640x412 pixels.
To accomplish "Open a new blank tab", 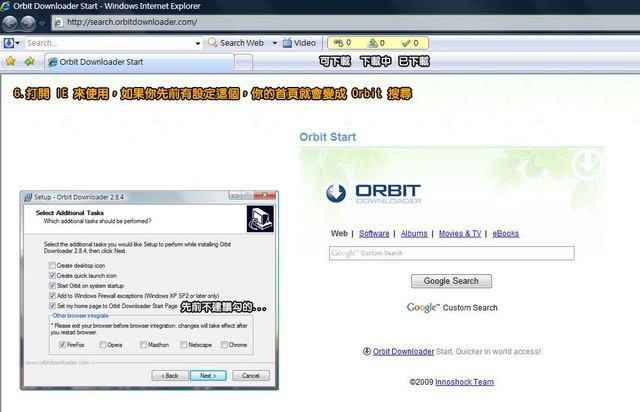I will point(243,63).
